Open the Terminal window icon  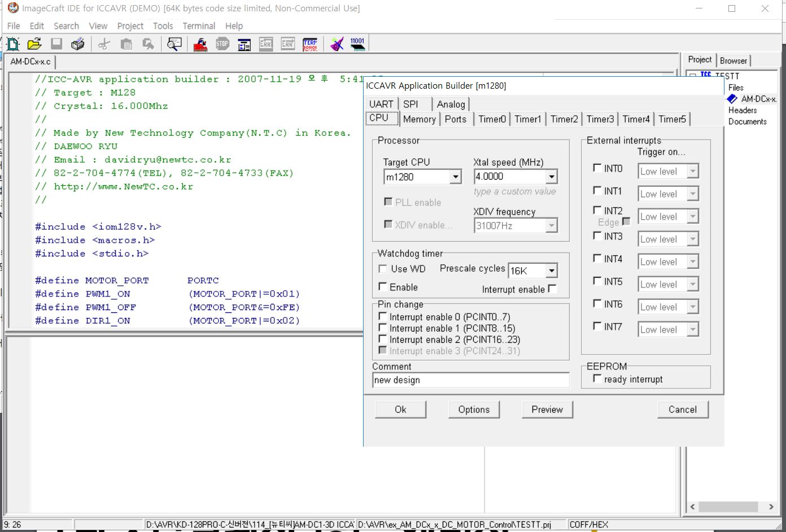coord(310,44)
